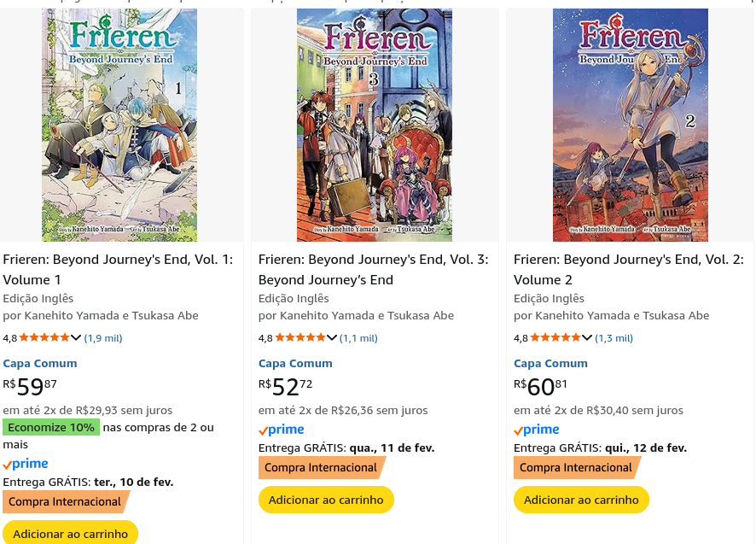Click the Economize 10% badge

51,427
